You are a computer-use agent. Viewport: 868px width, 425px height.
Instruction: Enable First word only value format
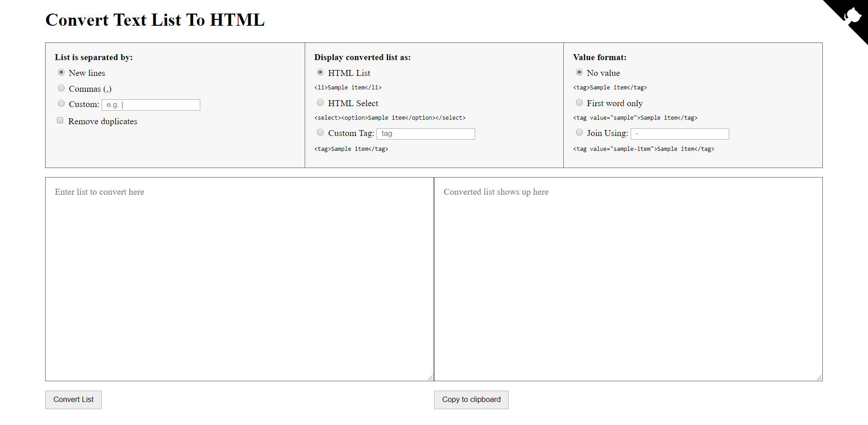tap(579, 103)
